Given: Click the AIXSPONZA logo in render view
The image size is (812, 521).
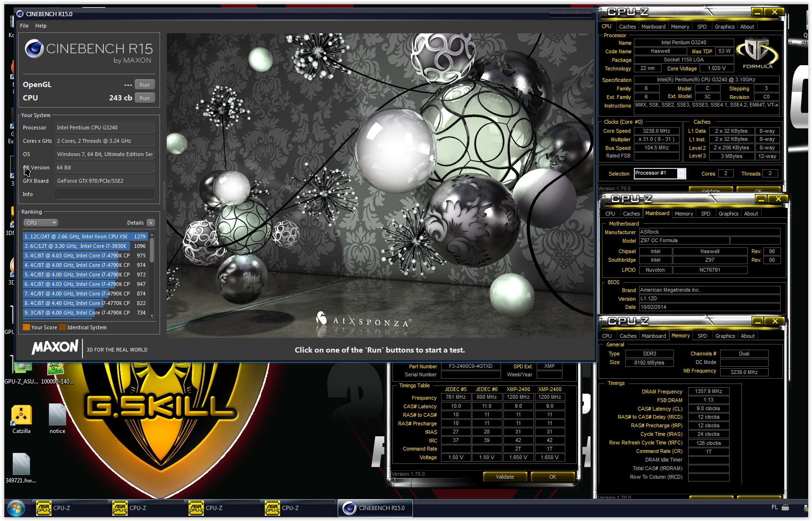Looking at the screenshot, I should point(363,320).
